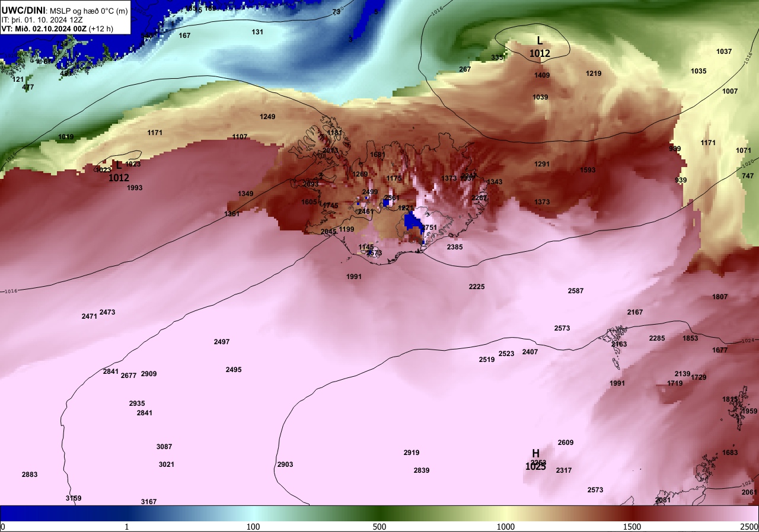Click the height value 2883
The image size is (759, 532).
point(30,475)
